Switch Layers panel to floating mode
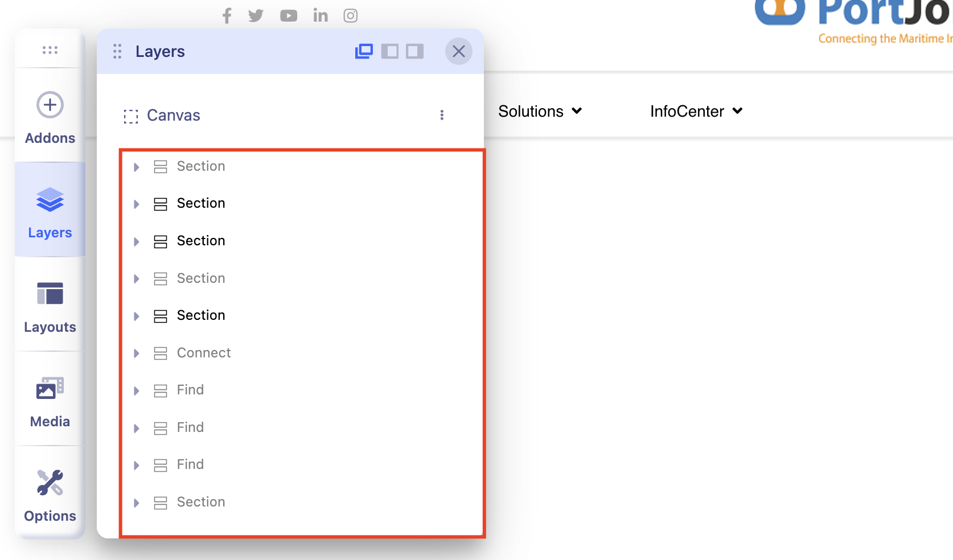 364,51
